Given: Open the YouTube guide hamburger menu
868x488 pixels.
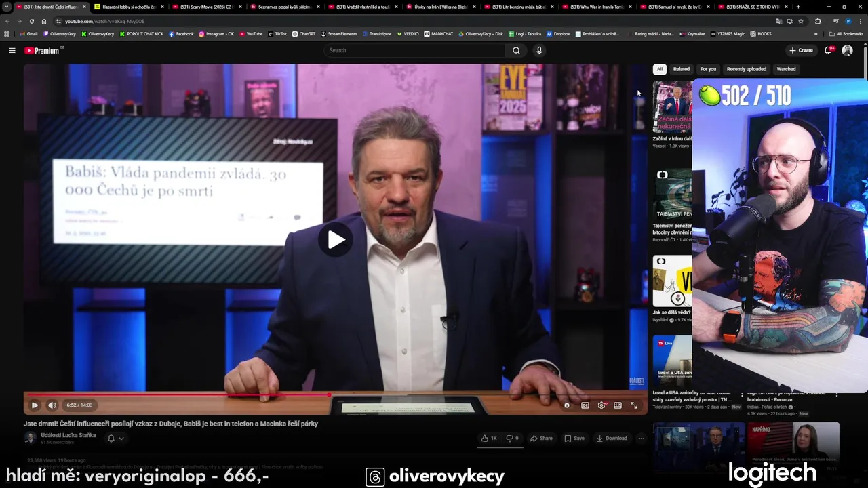Looking at the screenshot, I should pos(12,50).
